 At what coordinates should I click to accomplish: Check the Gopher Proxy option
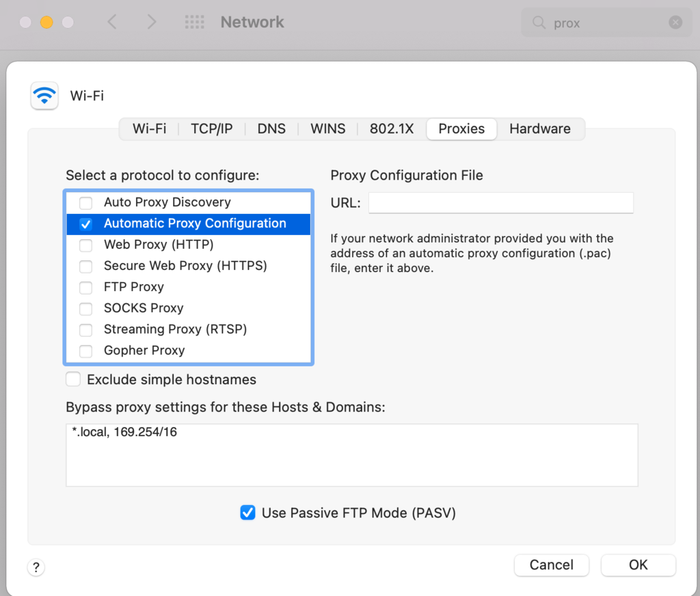85,351
